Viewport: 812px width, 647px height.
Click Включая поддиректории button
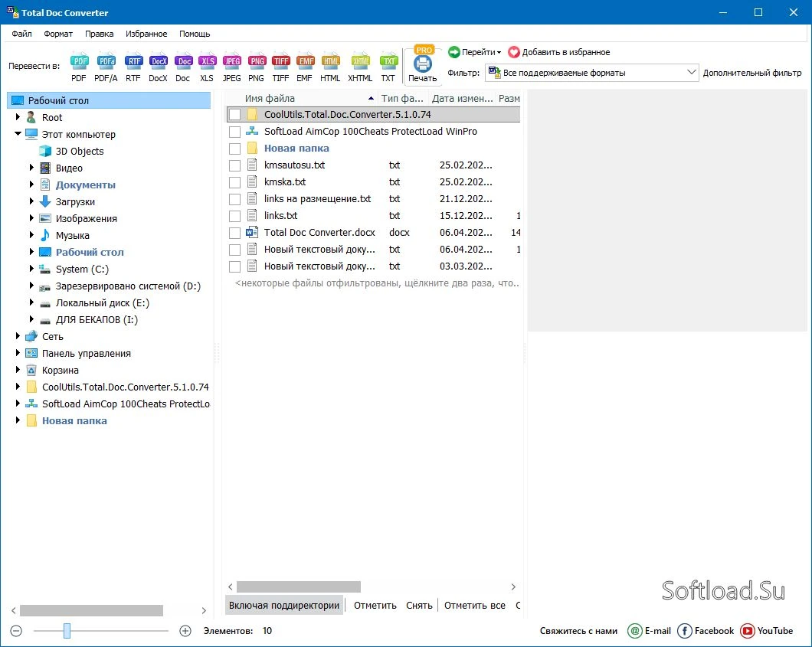284,605
